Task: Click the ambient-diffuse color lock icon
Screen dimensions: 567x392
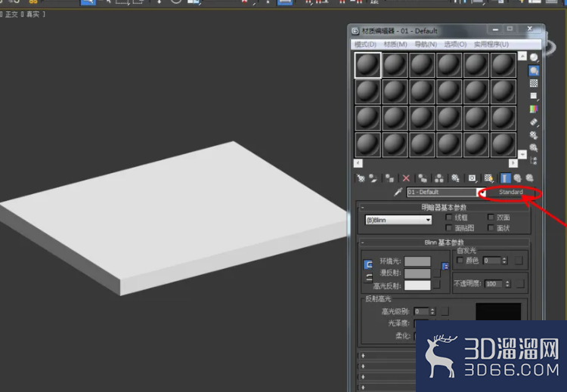Action: click(368, 265)
